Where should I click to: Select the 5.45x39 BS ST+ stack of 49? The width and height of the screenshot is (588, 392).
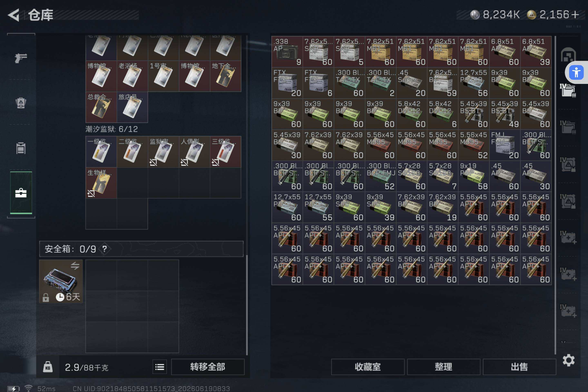pos(505,114)
